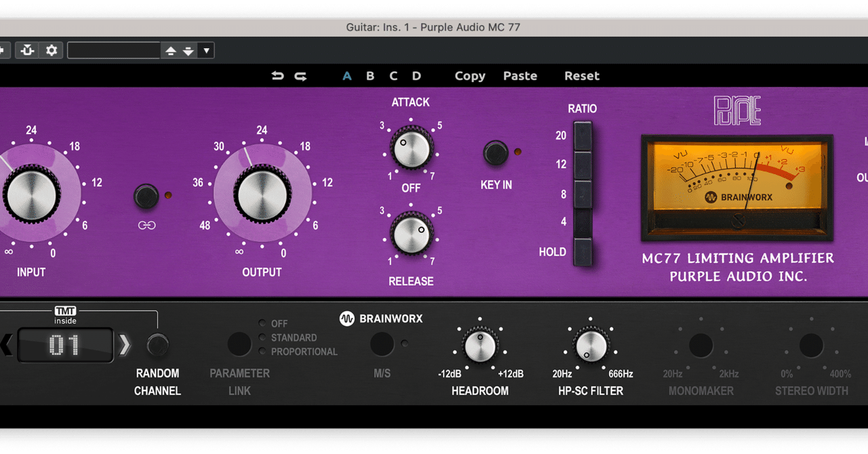Click the Brainworx VU meter
This screenshot has width=868, height=454.
point(737,188)
